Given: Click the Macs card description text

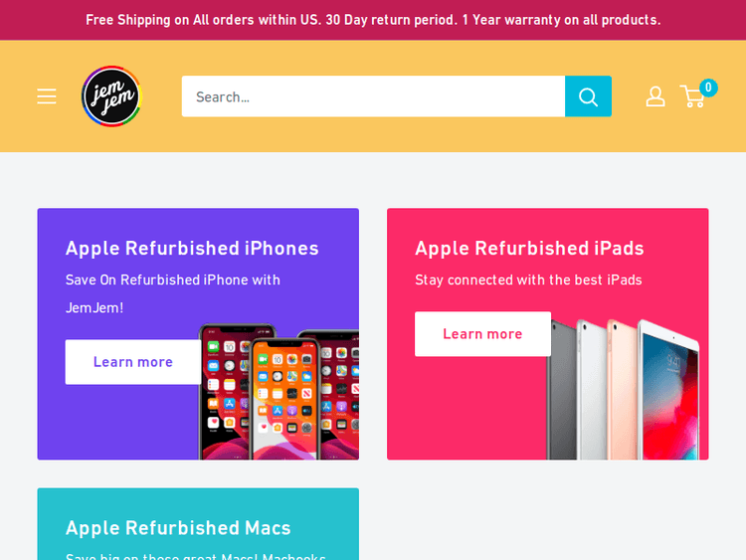Looking at the screenshot, I should click(x=196, y=553).
